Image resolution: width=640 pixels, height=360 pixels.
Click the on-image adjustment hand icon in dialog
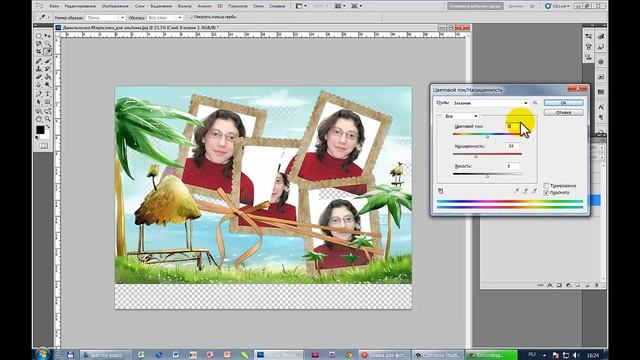[441, 191]
